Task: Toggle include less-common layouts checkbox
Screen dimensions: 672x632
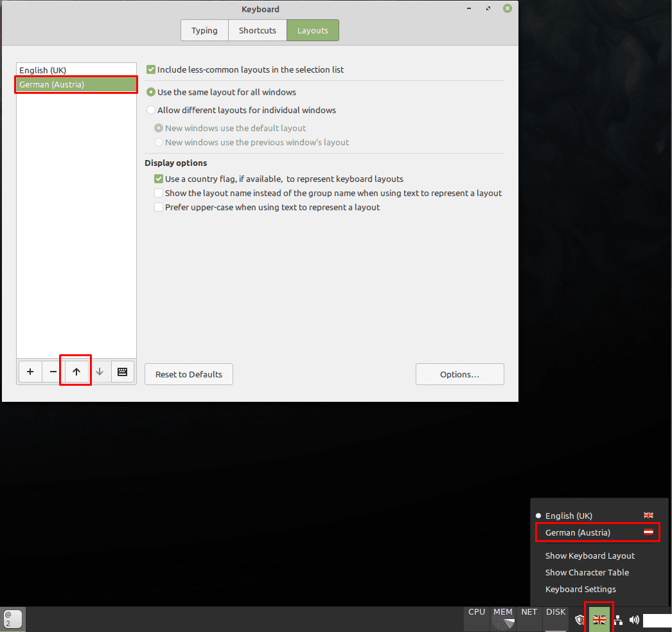Action: (x=151, y=69)
